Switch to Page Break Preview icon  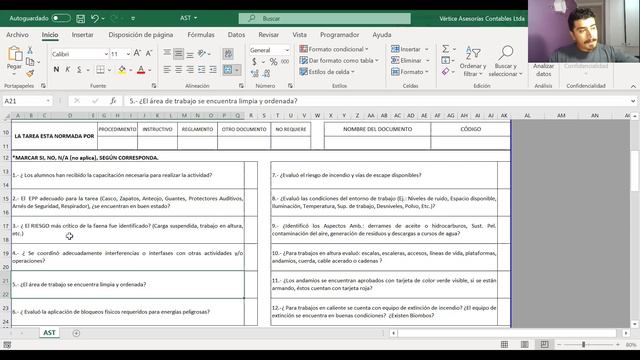coord(544,344)
